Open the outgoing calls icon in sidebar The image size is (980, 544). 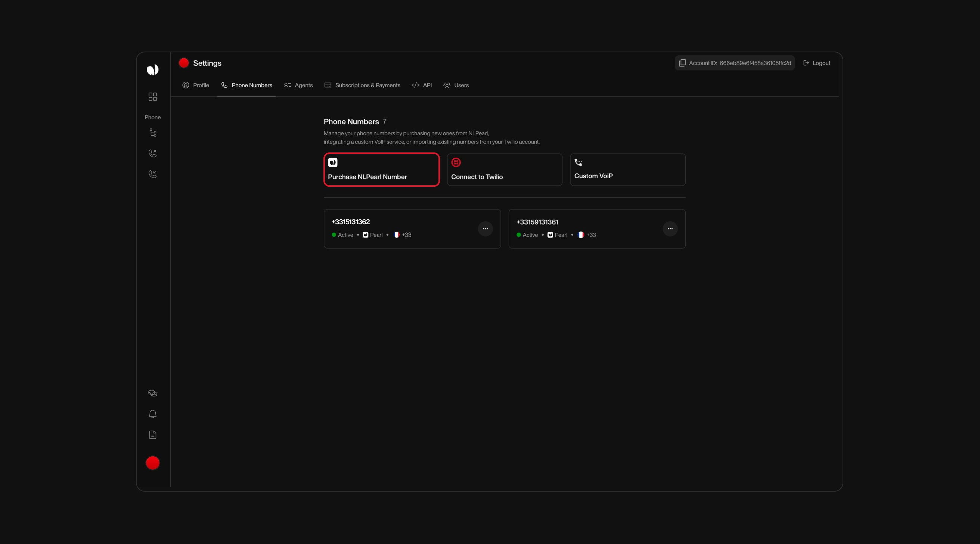click(152, 154)
